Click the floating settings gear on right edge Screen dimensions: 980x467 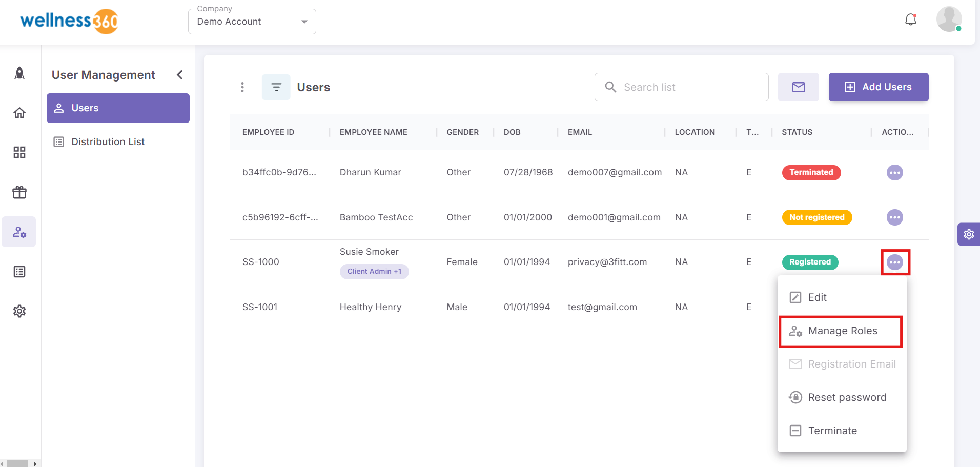969,234
